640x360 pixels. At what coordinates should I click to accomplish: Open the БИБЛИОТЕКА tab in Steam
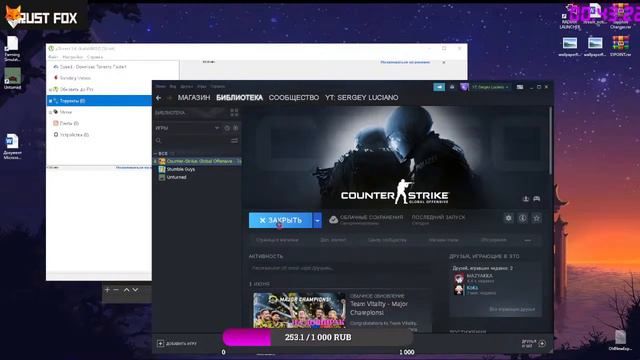pos(240,98)
